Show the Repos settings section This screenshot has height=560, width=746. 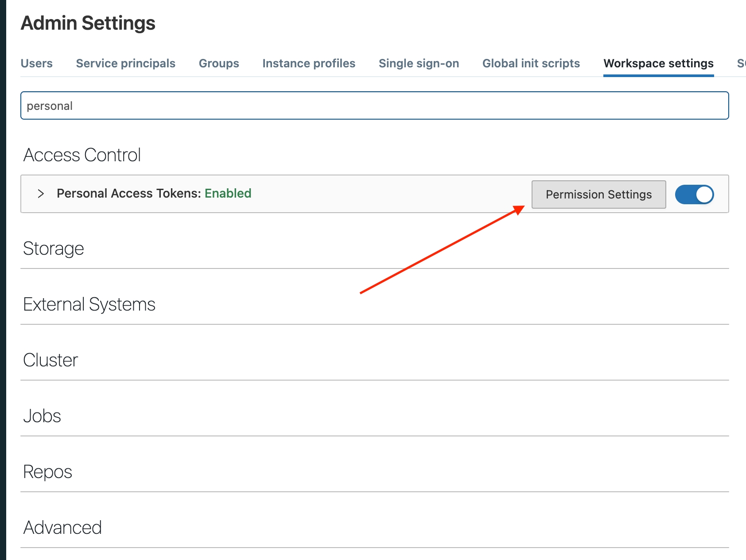tap(47, 472)
